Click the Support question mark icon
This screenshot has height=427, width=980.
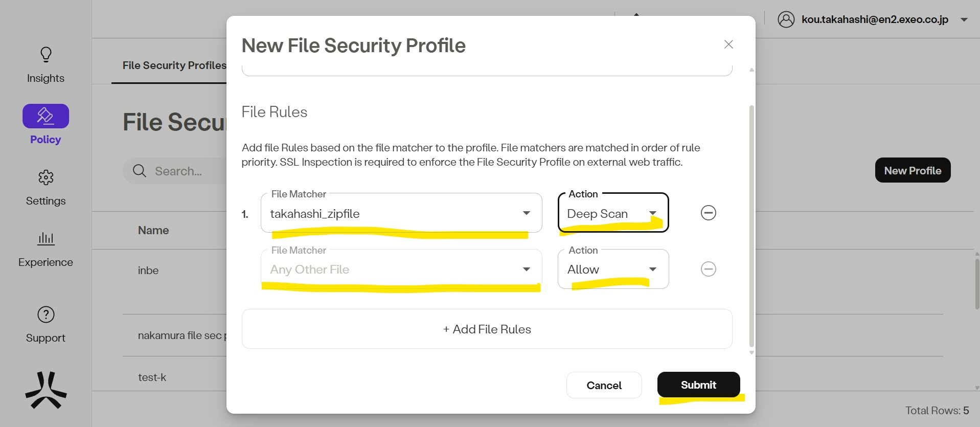[x=45, y=314]
